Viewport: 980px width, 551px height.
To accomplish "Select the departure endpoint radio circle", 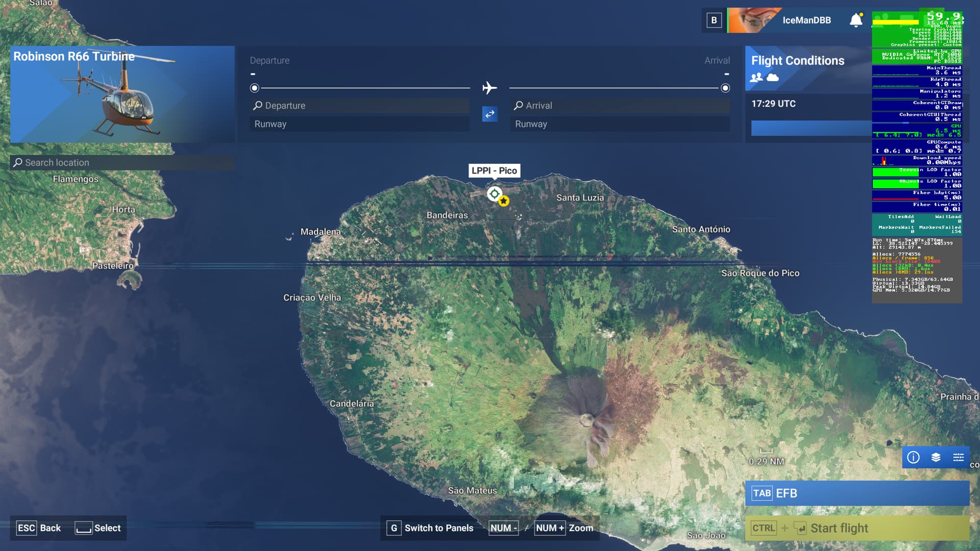I will pos(254,88).
